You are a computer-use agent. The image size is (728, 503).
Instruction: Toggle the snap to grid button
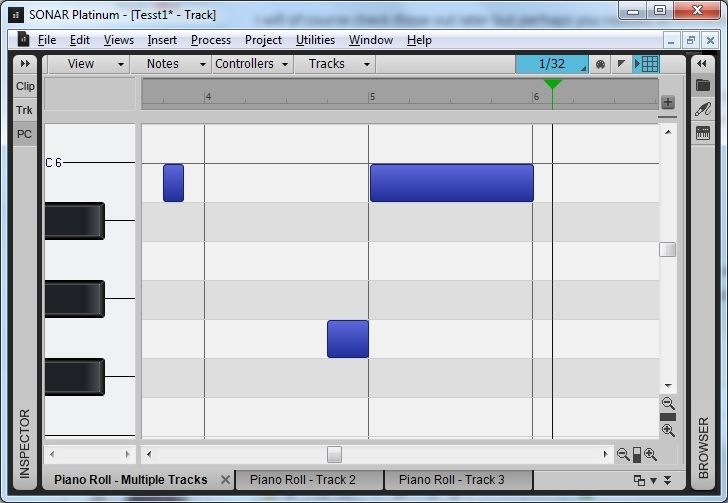[x=649, y=64]
